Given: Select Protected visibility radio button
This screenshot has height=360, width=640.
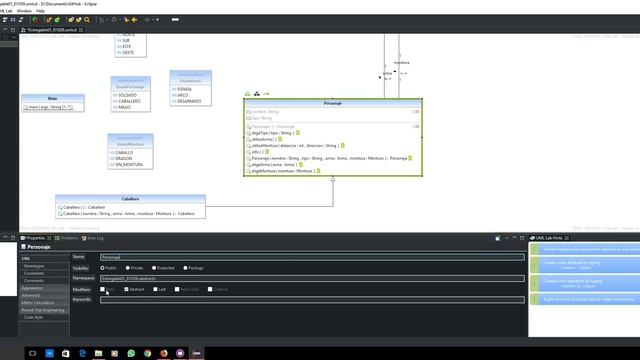Looking at the screenshot, I should click(154, 268).
